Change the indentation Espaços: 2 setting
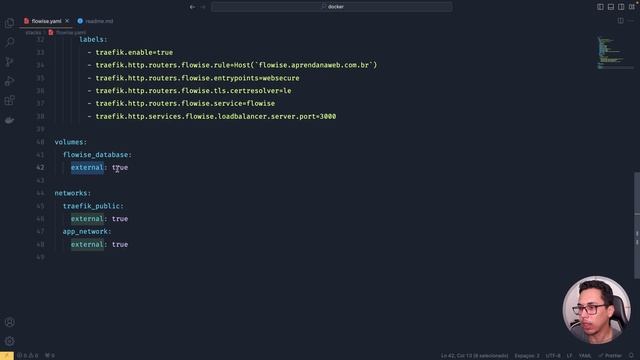Image resolution: width=640 pixels, height=360 pixels. click(527, 356)
